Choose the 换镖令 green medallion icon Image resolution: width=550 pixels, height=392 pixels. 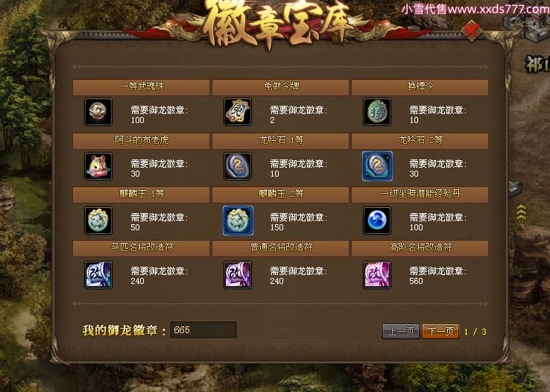click(377, 112)
